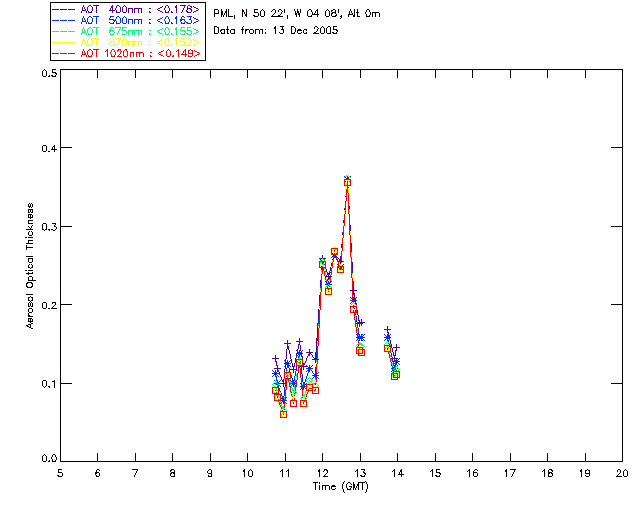Screen dimensions: 640x512
Task: Click the 0.2 y-axis tick label
Action: [49, 305]
